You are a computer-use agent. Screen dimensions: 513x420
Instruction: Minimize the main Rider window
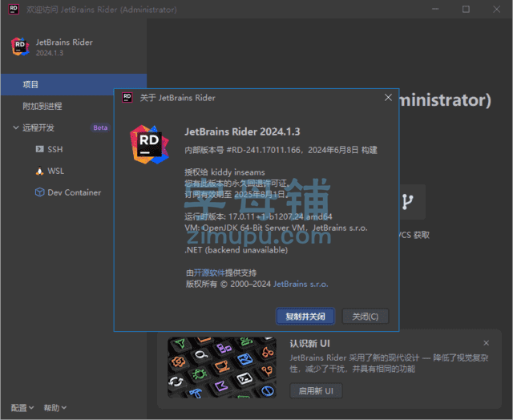click(x=435, y=9)
